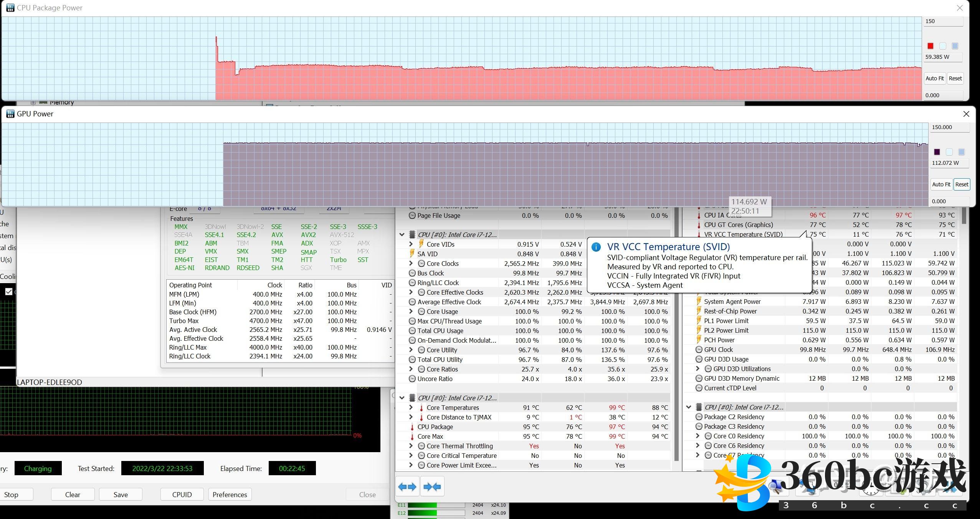Viewport: 980px width, 519px height.
Task: Click the CPU chip icon in clocks header
Action: click(412, 235)
